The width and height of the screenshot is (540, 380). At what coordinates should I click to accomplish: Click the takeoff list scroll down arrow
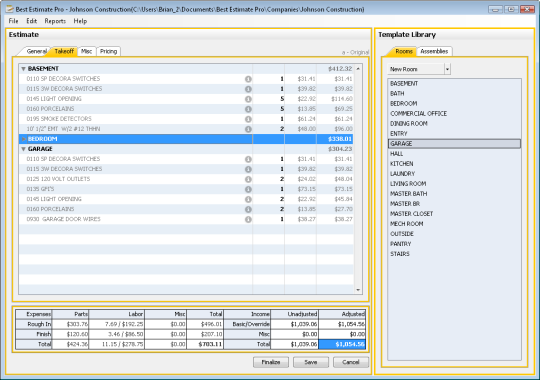(x=358, y=290)
